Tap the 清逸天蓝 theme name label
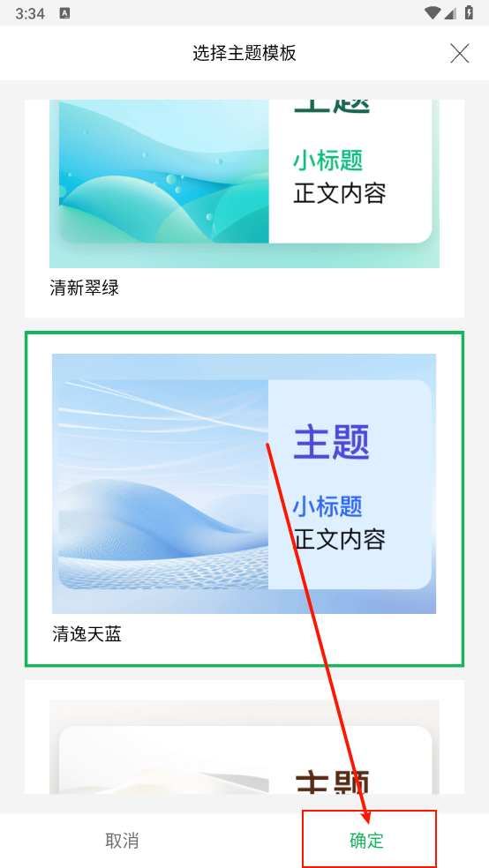Image resolution: width=489 pixels, height=868 pixels. pyautogui.click(x=87, y=634)
